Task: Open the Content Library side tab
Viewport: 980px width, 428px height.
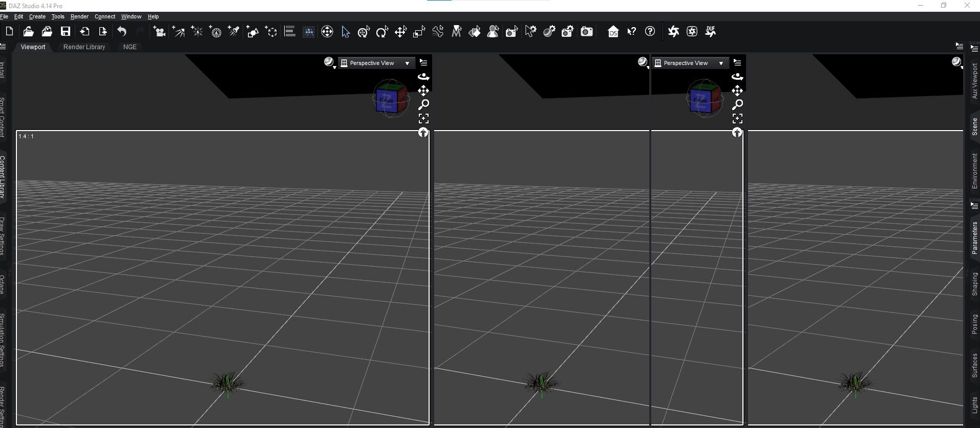Action: (3, 177)
